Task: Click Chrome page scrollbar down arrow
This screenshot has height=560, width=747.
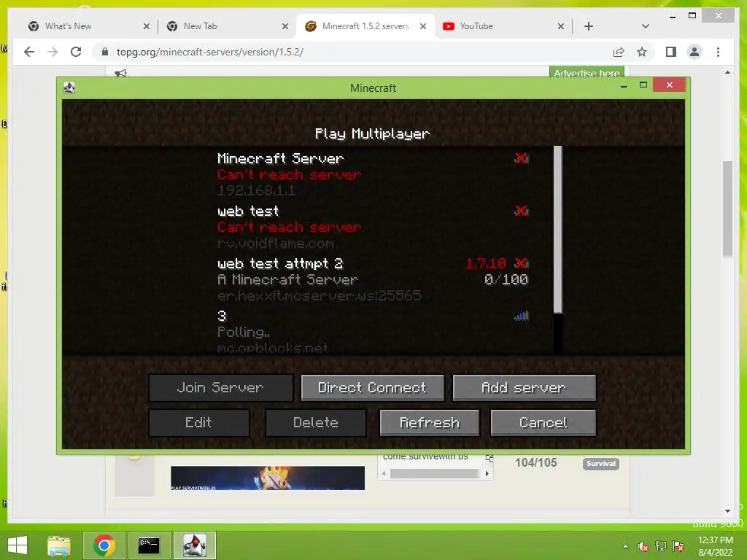Action: 727,511
